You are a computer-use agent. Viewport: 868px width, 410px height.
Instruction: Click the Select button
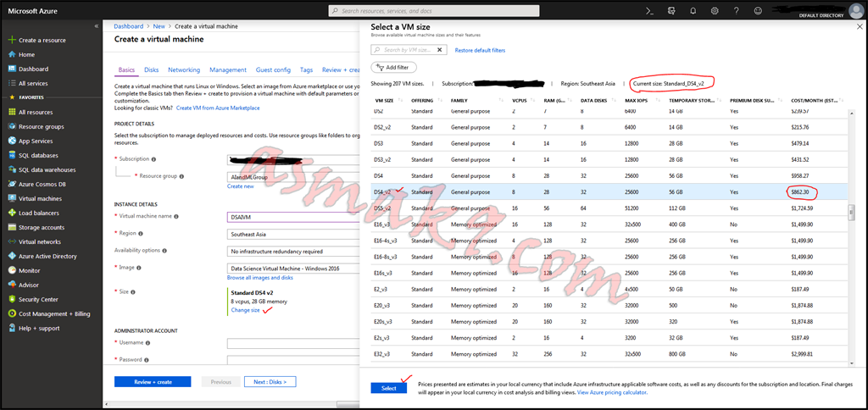pos(388,388)
